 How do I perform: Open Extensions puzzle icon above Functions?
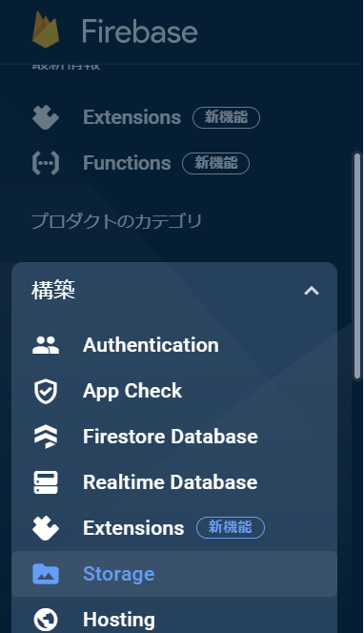46,117
